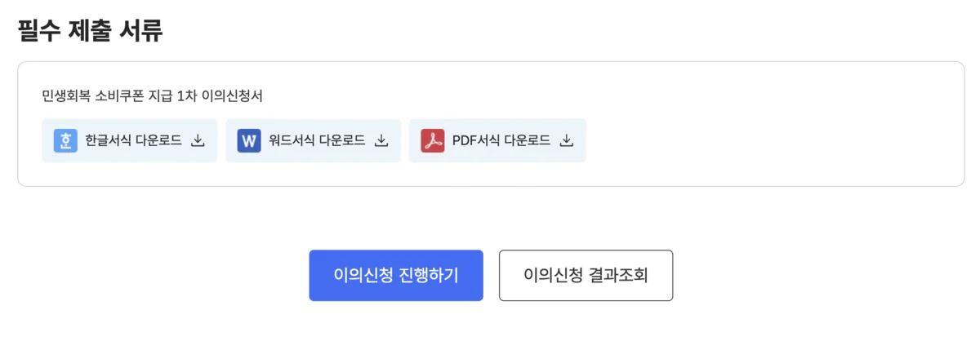This screenshot has width=980, height=350.
Task: Click the 필수 제출 서류 heading
Action: click(x=90, y=31)
